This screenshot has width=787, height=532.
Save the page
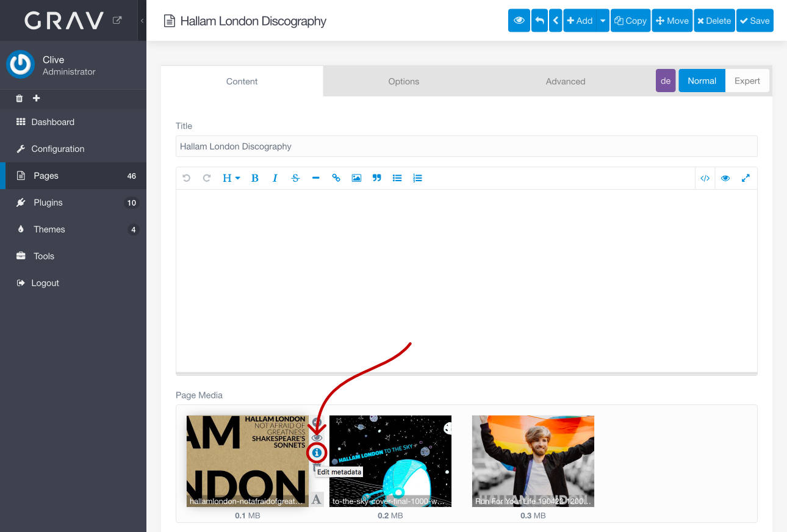[754, 21]
